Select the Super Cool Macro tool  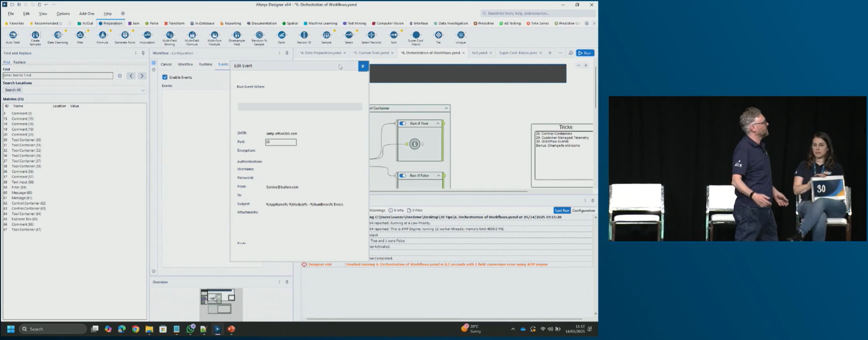(x=416, y=38)
